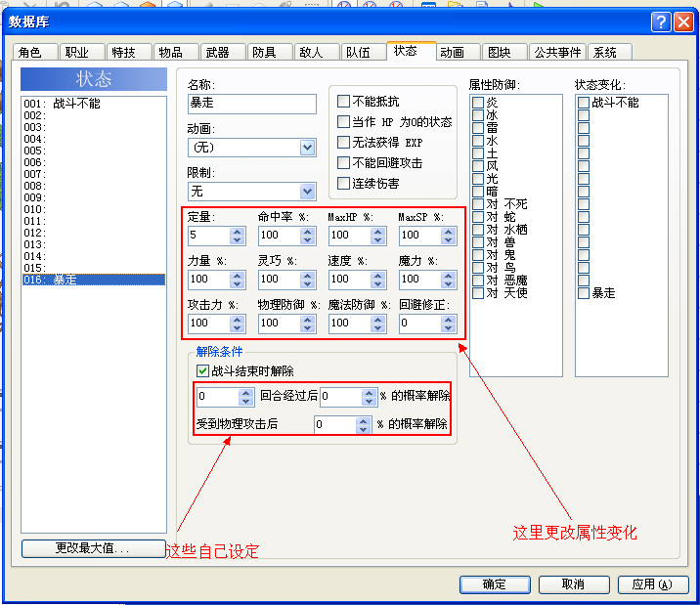Uncheck 战斗结束时解除 checkbox
Image resolution: width=700 pixels, height=605 pixels.
[x=202, y=370]
